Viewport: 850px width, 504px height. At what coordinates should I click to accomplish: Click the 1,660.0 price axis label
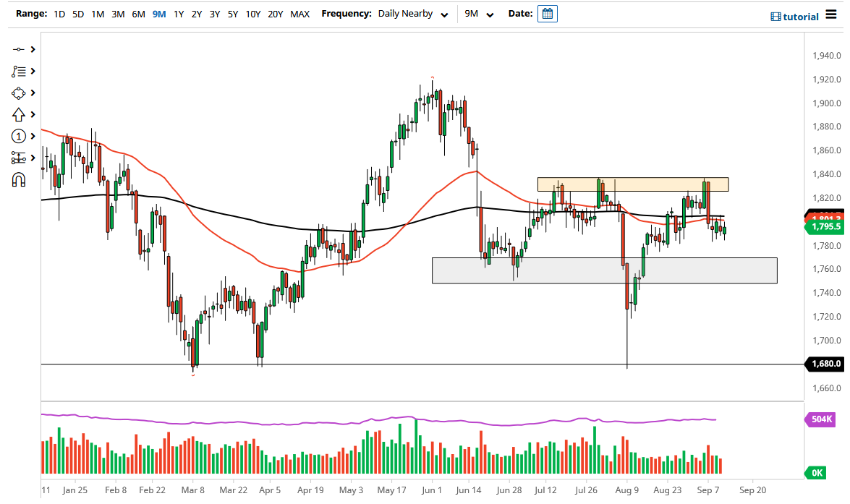tap(827, 388)
